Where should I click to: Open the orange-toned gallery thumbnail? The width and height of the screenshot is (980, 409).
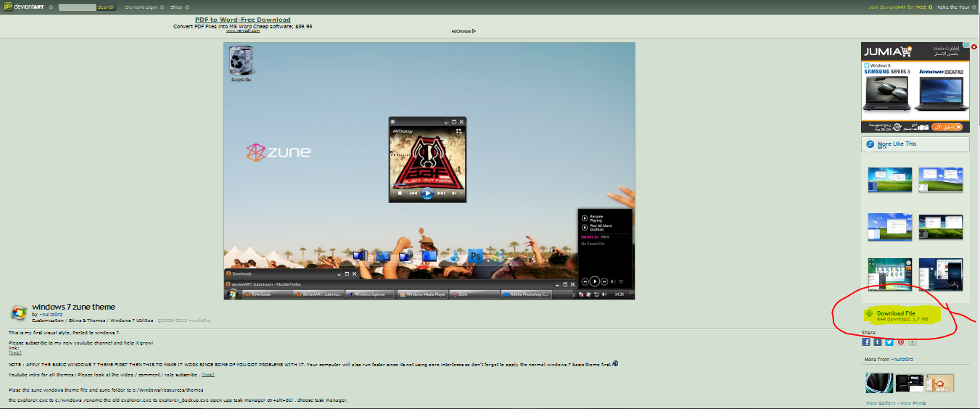point(939,383)
